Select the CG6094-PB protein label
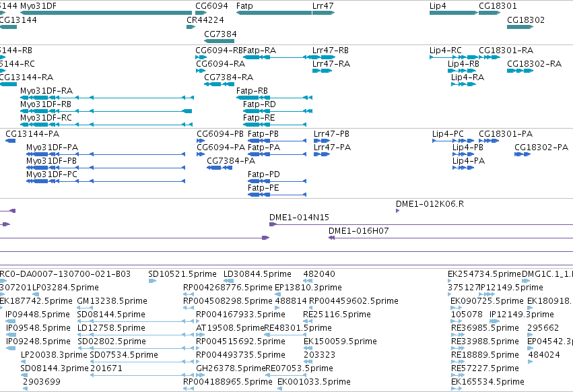Screen dimensions: 573x392 (x=220, y=134)
